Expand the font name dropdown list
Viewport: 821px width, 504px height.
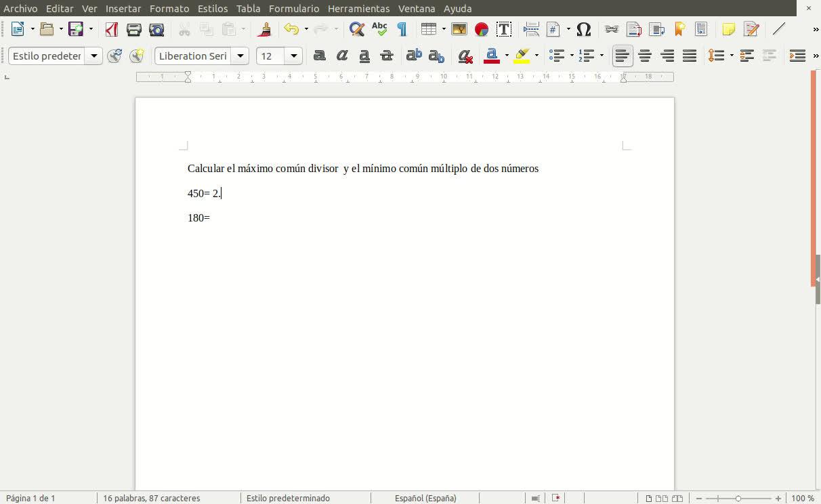(240, 56)
